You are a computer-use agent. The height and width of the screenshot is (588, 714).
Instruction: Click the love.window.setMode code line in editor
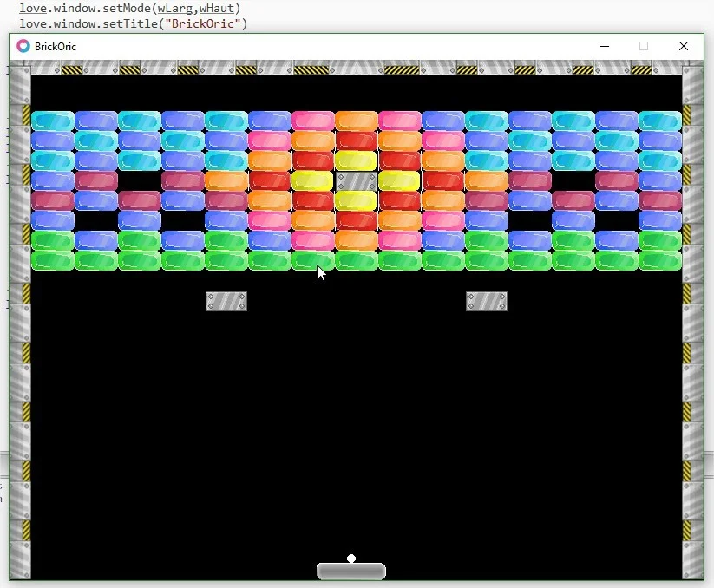click(x=130, y=8)
